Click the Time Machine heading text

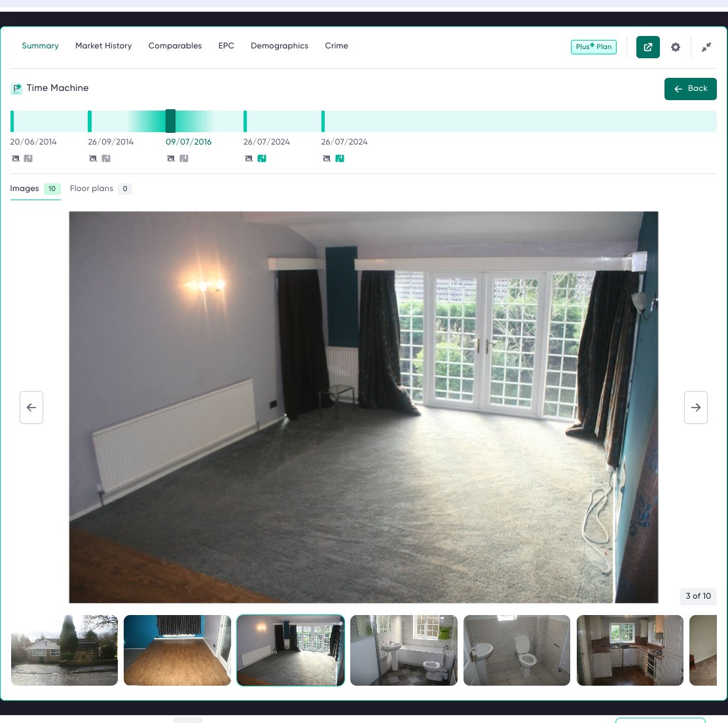(x=58, y=88)
